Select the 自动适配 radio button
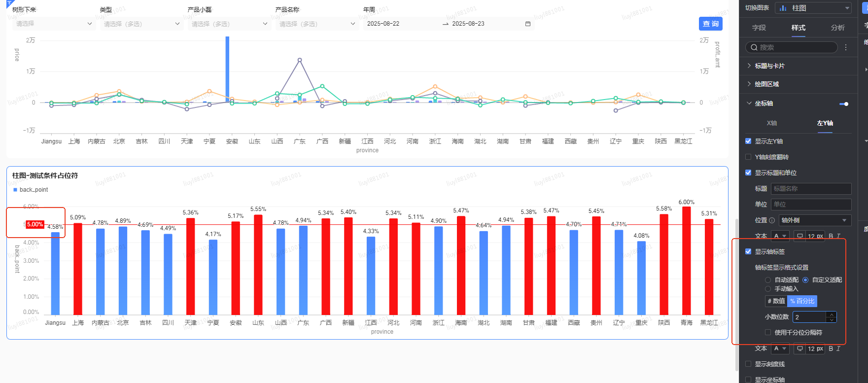 (x=768, y=280)
